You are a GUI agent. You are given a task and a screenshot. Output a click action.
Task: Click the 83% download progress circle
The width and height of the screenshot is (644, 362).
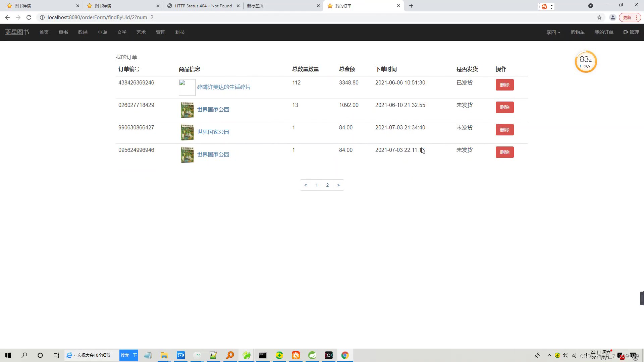click(x=586, y=61)
